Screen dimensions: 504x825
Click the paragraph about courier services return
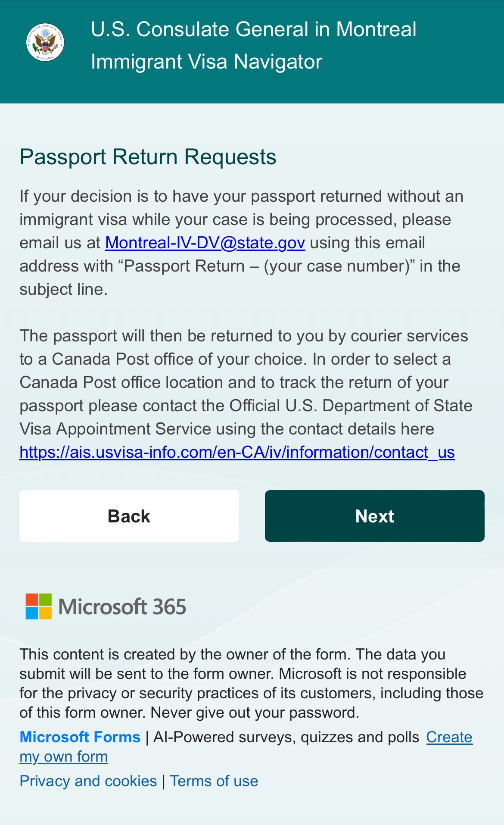click(x=246, y=382)
